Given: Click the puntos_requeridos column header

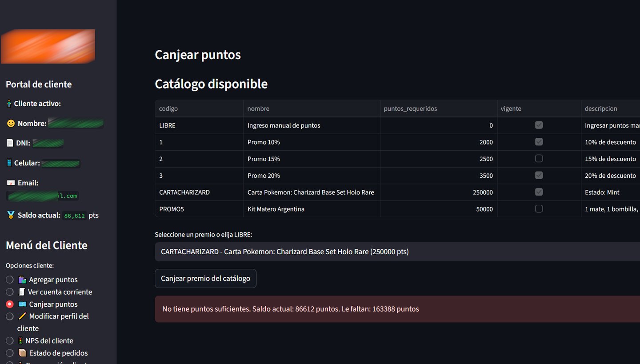Looking at the screenshot, I should (410, 108).
